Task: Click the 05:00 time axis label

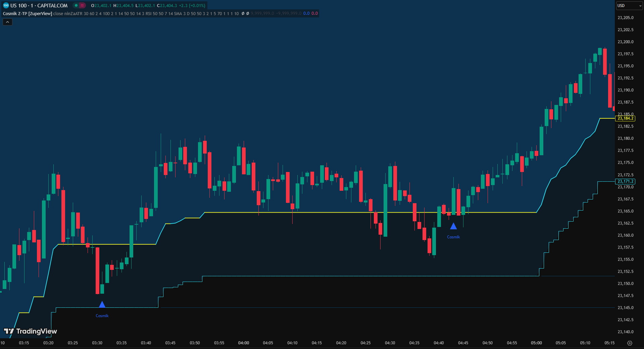Action: pos(536,343)
